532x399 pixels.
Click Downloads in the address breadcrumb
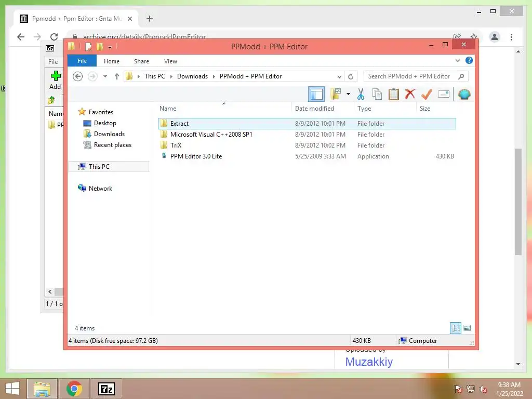[192, 76]
